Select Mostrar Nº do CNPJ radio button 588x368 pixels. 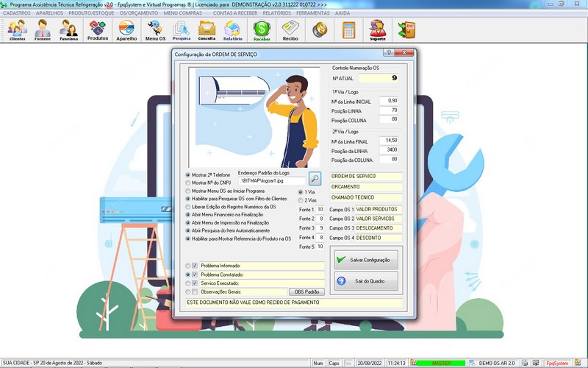[x=188, y=183]
